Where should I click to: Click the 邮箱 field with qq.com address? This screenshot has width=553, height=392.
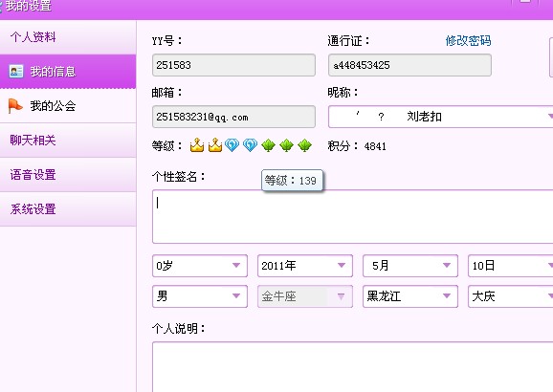233,117
